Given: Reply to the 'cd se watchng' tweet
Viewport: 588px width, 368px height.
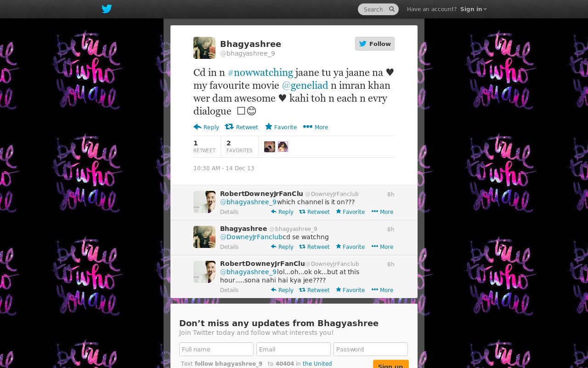Looking at the screenshot, I should (x=282, y=247).
